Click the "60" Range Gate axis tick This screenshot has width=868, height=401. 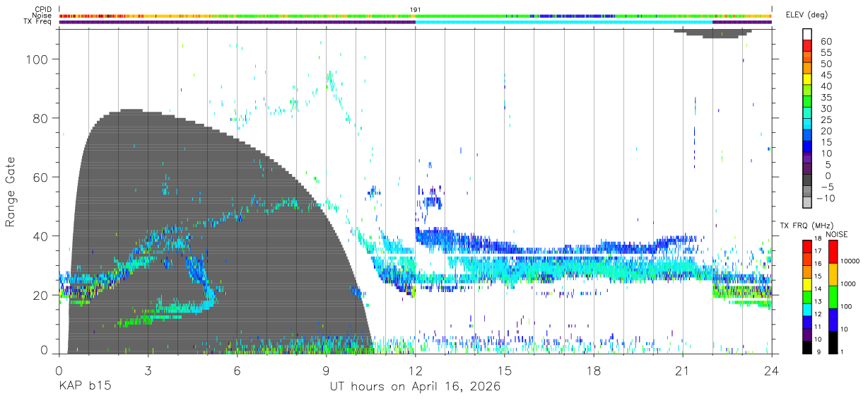tap(42, 178)
